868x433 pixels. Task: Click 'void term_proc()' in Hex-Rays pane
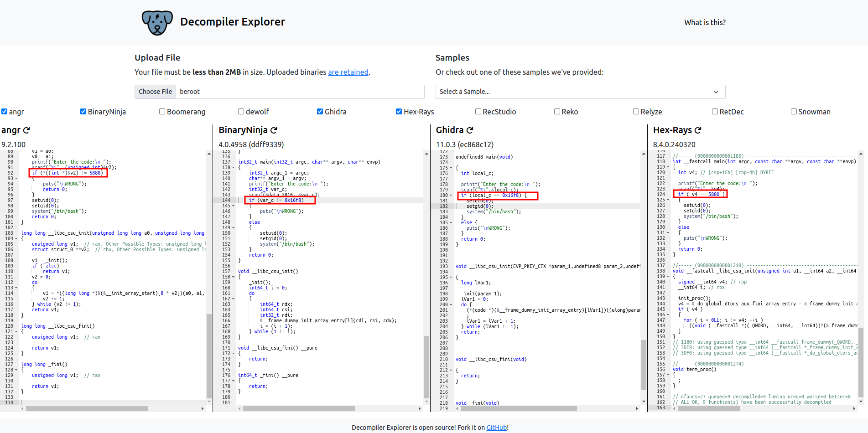pos(695,369)
